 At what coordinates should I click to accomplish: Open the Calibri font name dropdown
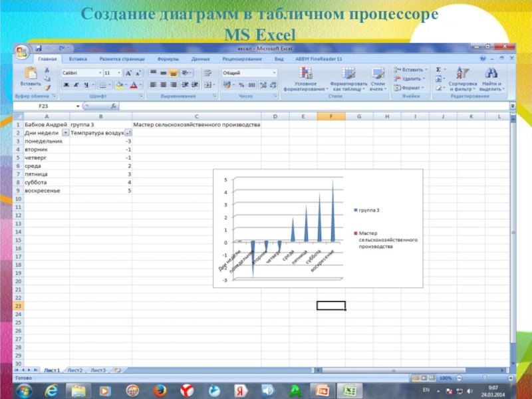[100, 73]
